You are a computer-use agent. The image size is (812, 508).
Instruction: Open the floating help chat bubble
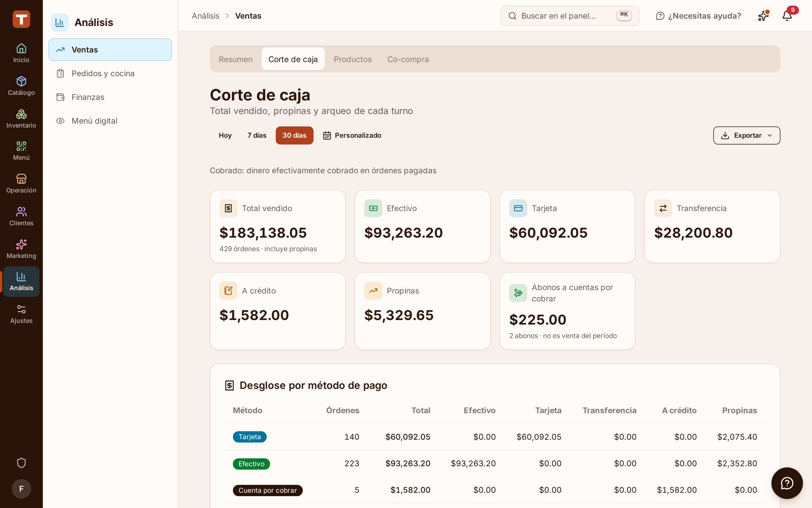click(x=787, y=483)
